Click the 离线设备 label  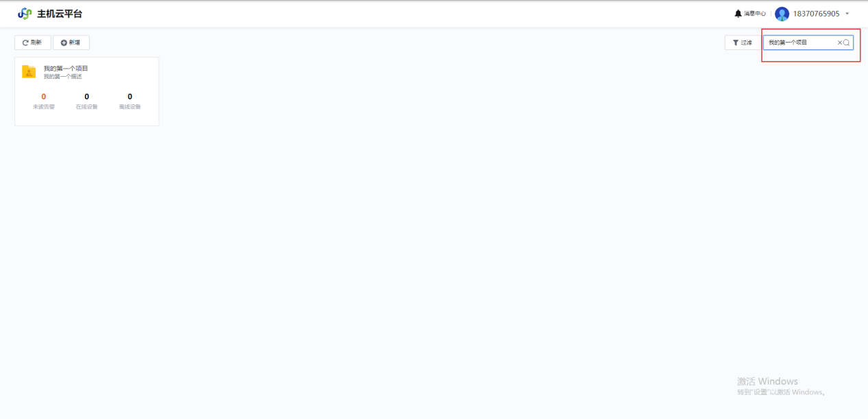(x=129, y=107)
